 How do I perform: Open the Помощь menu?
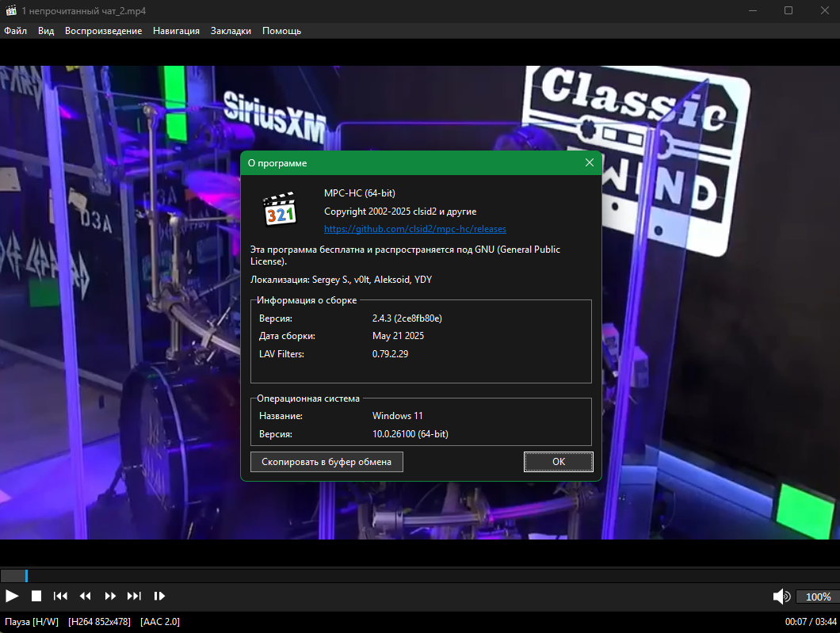pos(282,31)
